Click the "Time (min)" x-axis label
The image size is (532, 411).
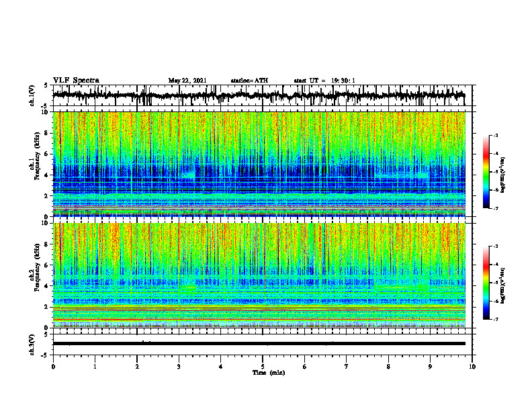tap(269, 373)
